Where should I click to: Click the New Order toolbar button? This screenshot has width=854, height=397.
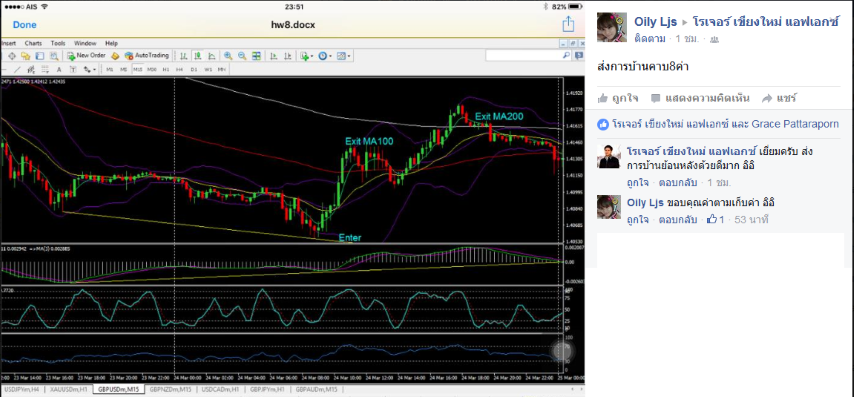pos(86,56)
